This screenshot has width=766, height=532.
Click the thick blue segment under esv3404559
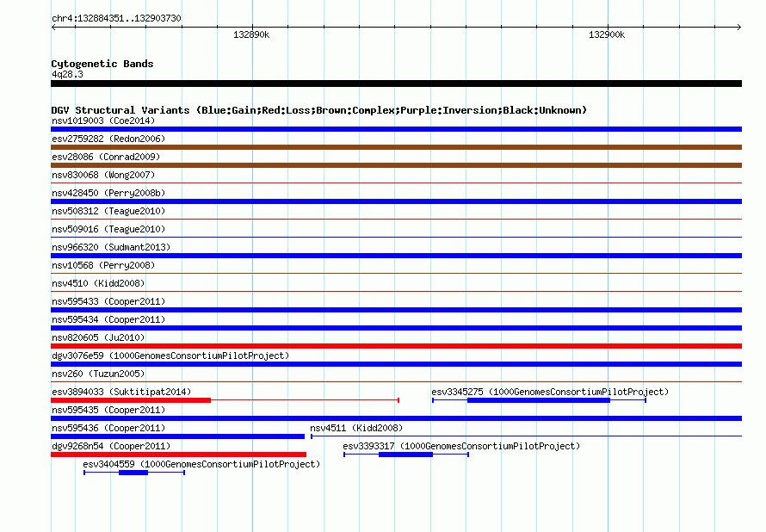(x=133, y=473)
